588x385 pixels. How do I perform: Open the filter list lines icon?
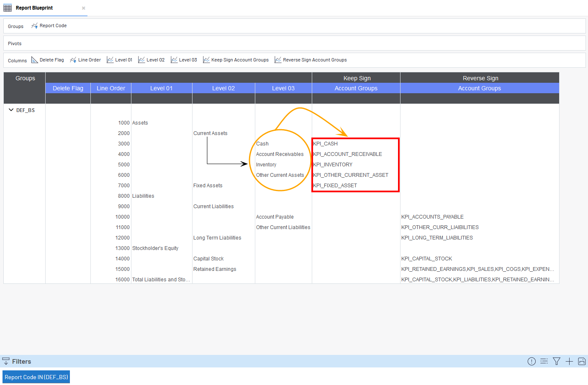544,361
